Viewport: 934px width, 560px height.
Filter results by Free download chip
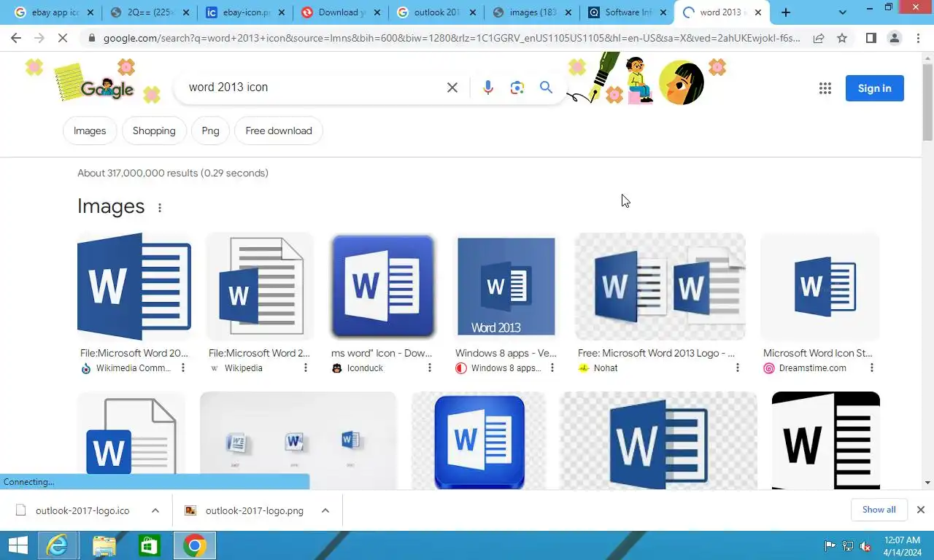coord(279,131)
